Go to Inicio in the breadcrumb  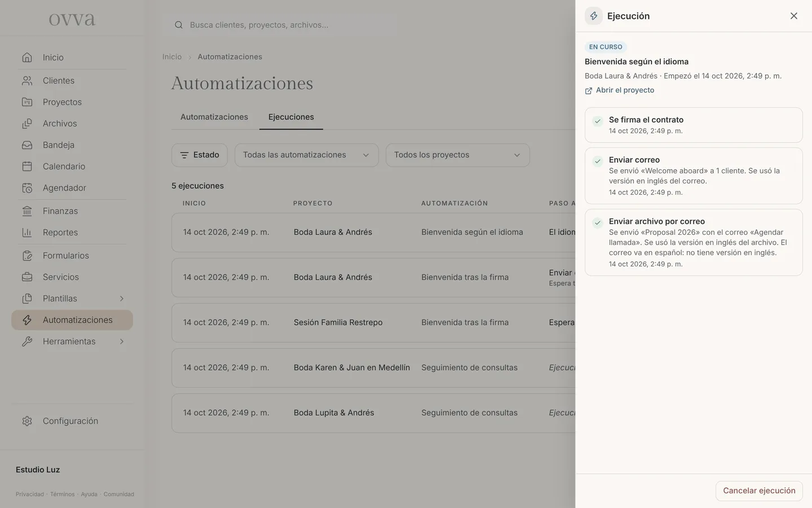[x=172, y=57]
